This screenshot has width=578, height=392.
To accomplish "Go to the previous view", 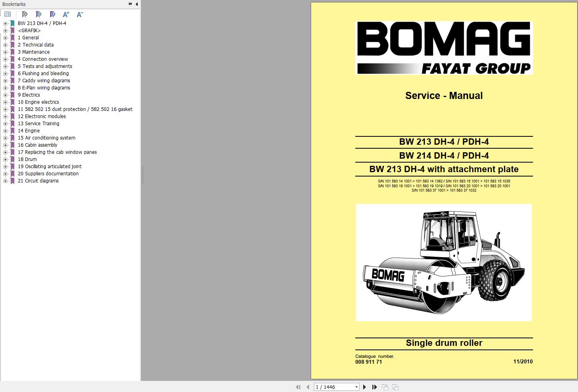I will click(x=384, y=386).
